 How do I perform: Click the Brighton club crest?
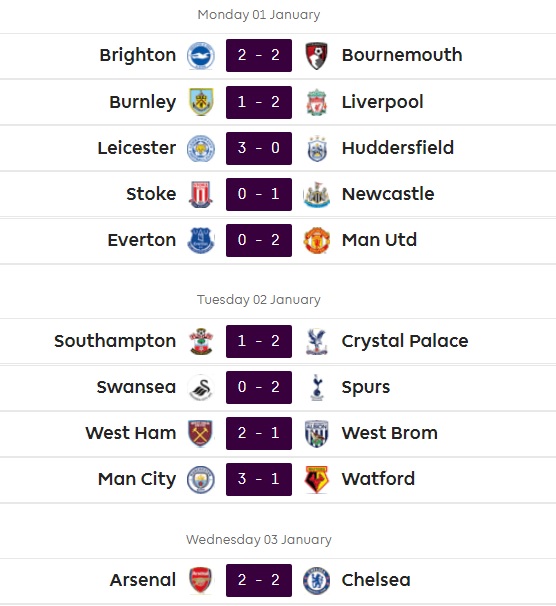201,56
